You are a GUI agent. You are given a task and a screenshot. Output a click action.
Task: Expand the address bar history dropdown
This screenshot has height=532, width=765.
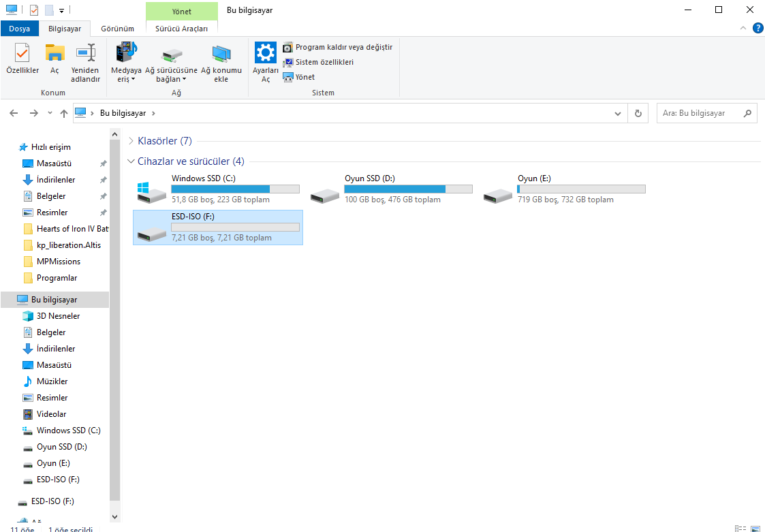(618, 113)
